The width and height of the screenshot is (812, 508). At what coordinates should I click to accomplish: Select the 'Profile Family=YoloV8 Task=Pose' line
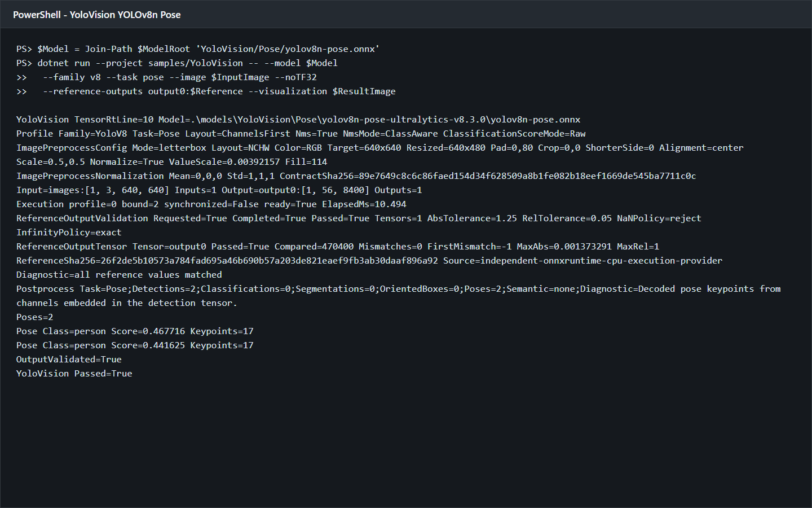click(301, 134)
